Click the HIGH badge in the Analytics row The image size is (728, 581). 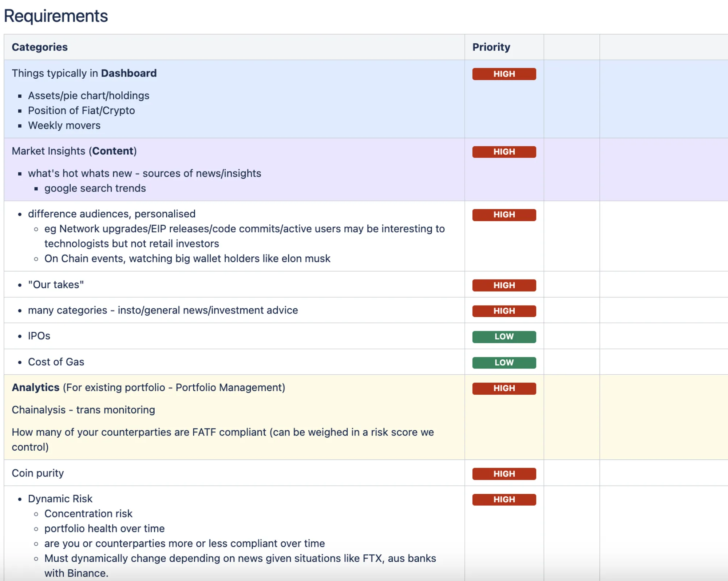point(504,388)
